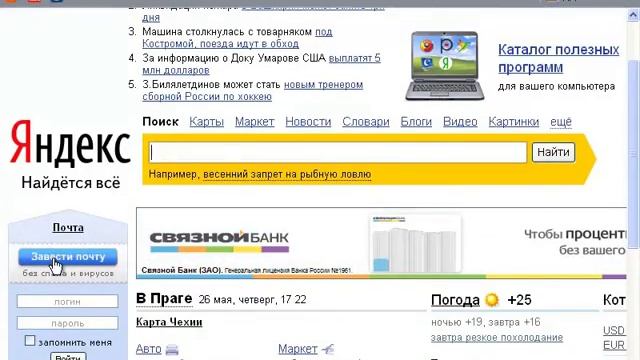Open the Блоги tab
Viewport: 640px width, 360px height.
tap(416, 122)
